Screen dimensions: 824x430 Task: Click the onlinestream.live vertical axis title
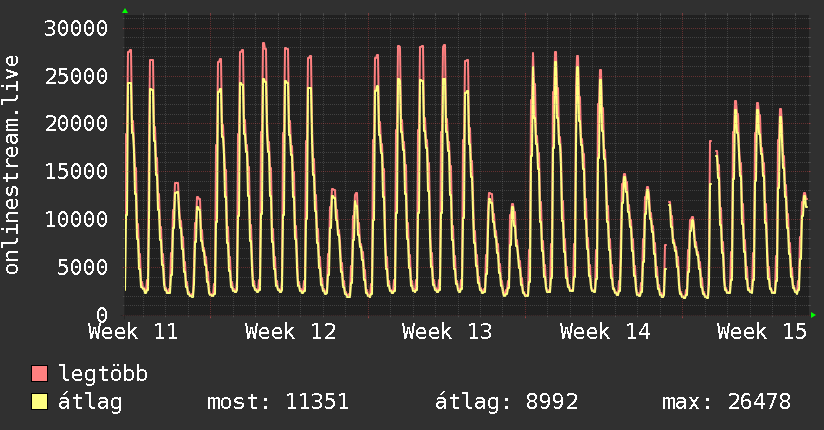(12, 166)
